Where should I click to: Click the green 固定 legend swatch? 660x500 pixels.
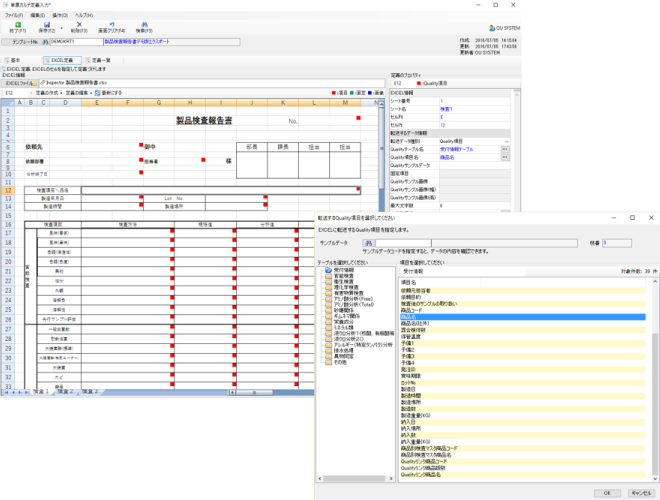click(x=351, y=93)
